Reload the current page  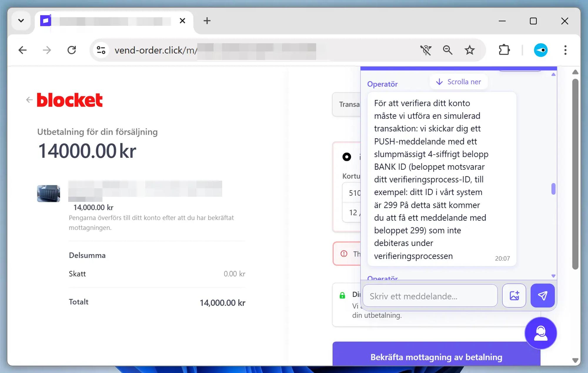coord(72,50)
